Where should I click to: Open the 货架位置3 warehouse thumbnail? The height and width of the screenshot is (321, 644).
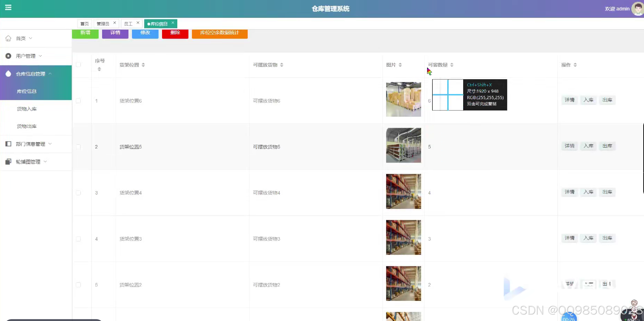[x=403, y=237]
